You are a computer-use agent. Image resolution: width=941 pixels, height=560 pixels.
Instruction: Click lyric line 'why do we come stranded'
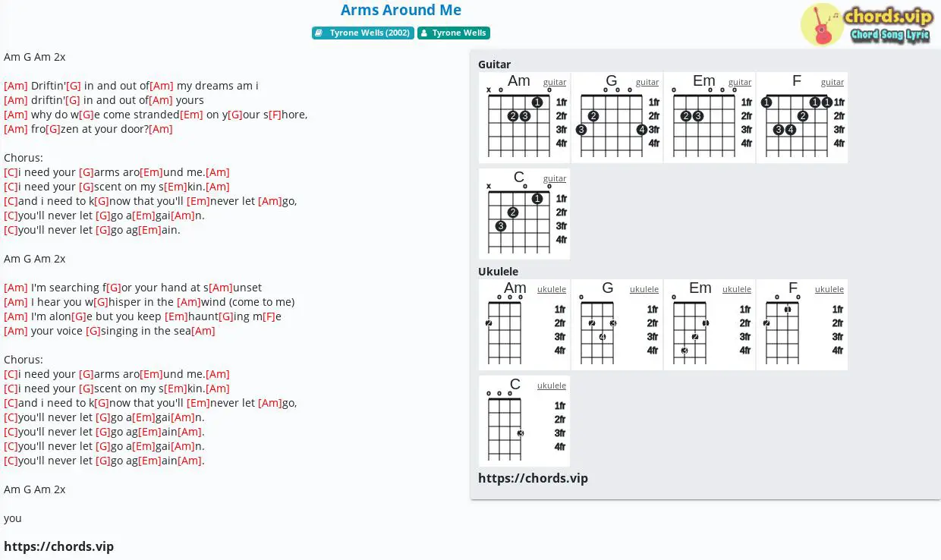coord(156,115)
